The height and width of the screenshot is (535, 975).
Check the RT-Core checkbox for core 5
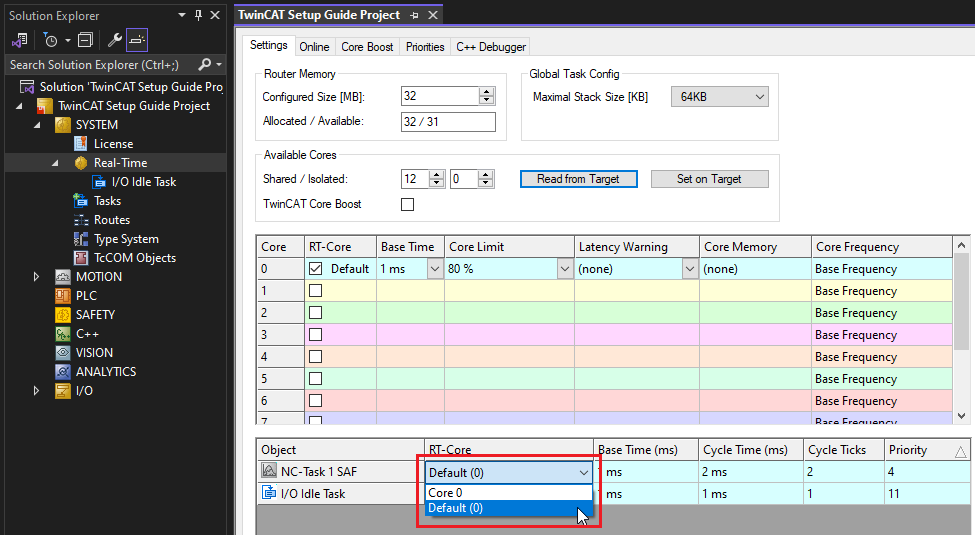point(316,378)
